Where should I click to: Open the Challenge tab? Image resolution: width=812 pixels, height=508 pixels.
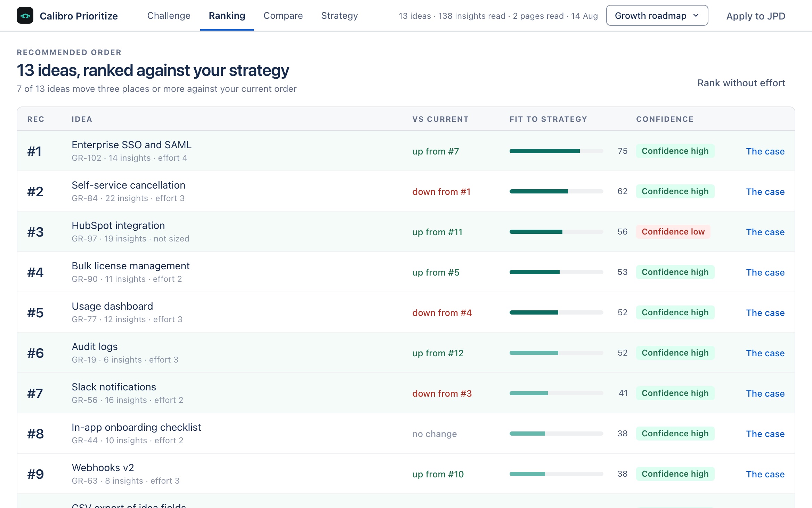(169, 16)
